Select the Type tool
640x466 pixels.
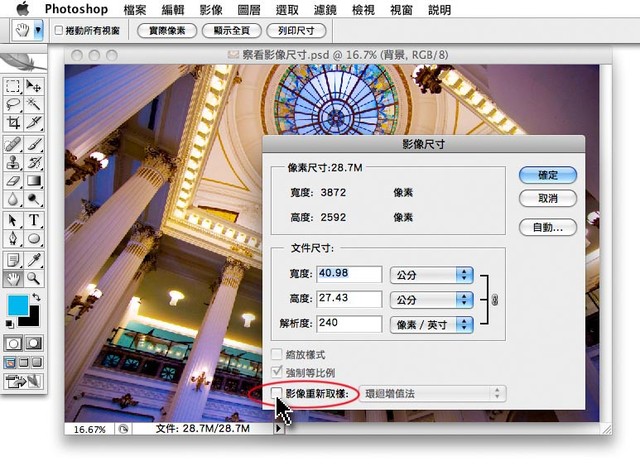tap(34, 220)
